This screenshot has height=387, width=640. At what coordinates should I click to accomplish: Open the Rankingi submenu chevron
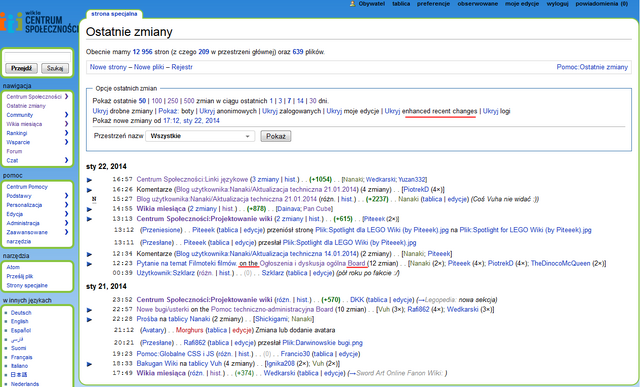click(67, 133)
